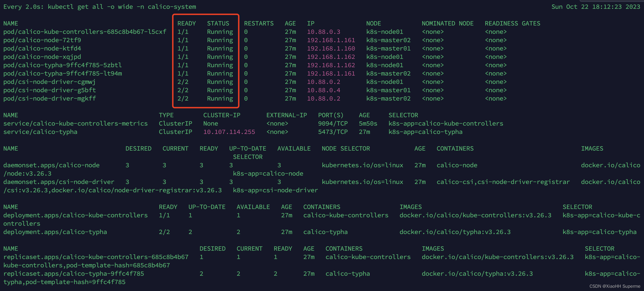The image size is (644, 291).
Task: Click pod name 'pod/csi-node-driver-mgkff'
Action: (50, 98)
